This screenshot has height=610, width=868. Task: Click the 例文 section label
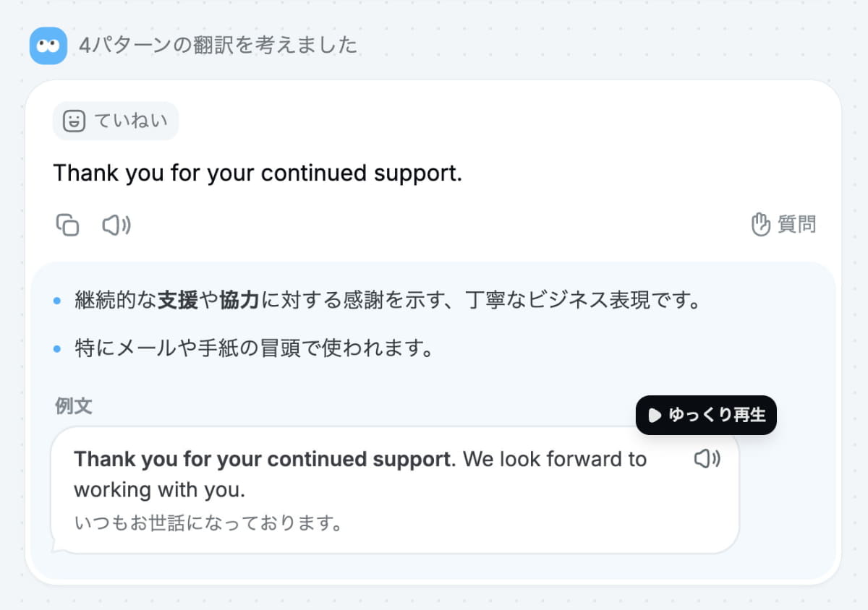point(73,405)
